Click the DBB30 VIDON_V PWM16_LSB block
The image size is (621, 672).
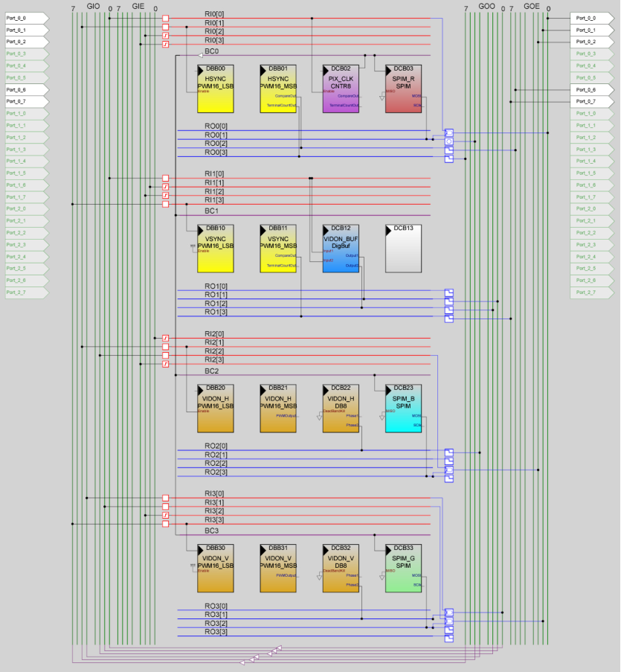[x=216, y=569]
